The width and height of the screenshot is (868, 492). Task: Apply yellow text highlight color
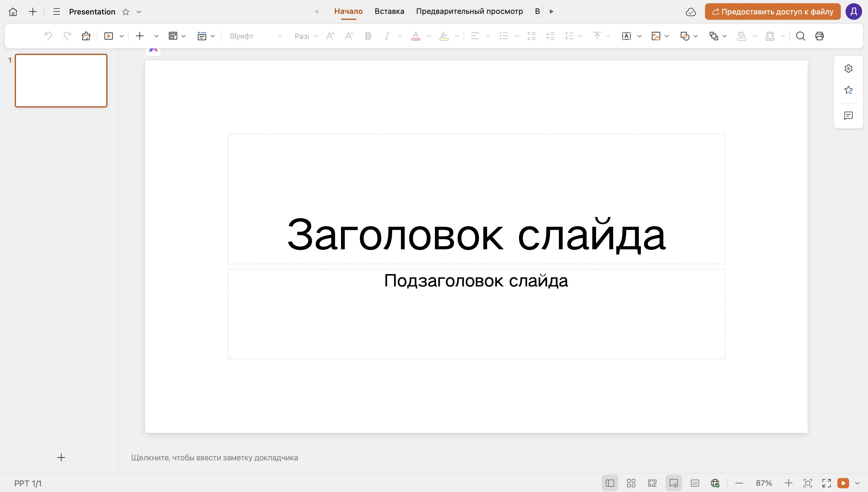[x=444, y=36]
